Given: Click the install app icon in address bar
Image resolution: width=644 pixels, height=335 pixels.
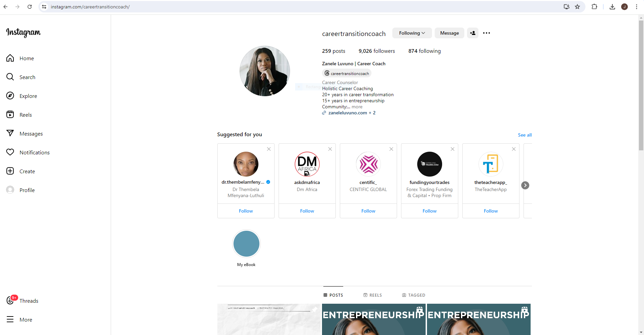Looking at the screenshot, I should (567, 7).
